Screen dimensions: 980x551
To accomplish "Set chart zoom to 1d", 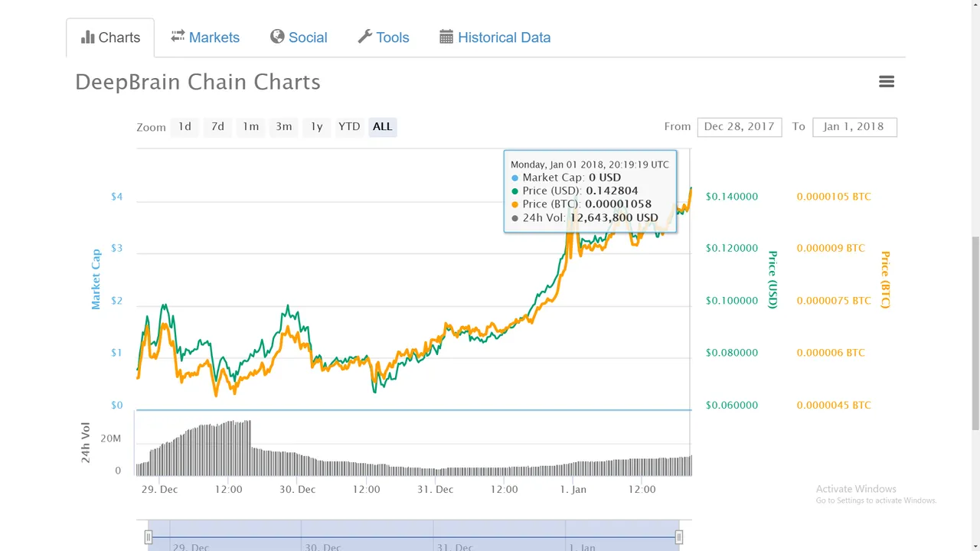I will coord(185,127).
